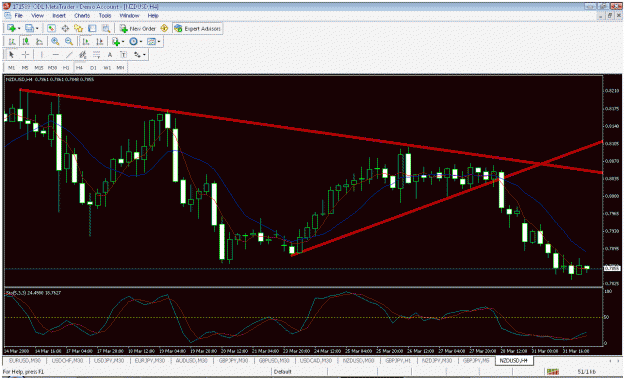
Task: Select the Cursor arrow tool
Action: (x=11, y=55)
